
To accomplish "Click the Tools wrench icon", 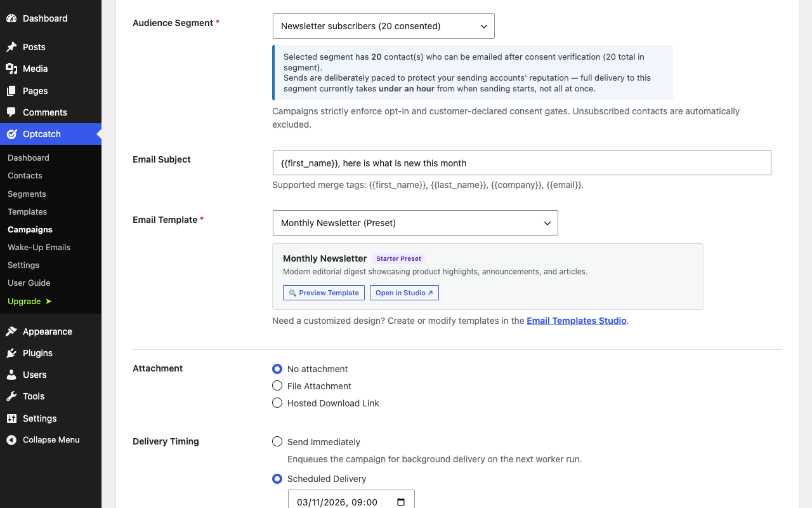I will 11,396.
